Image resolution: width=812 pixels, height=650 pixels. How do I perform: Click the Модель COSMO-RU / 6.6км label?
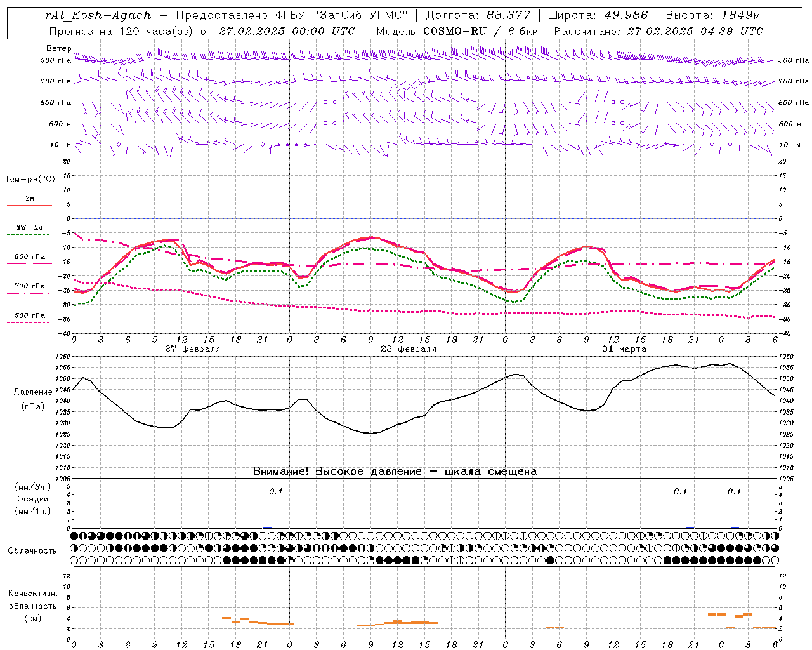(457, 31)
